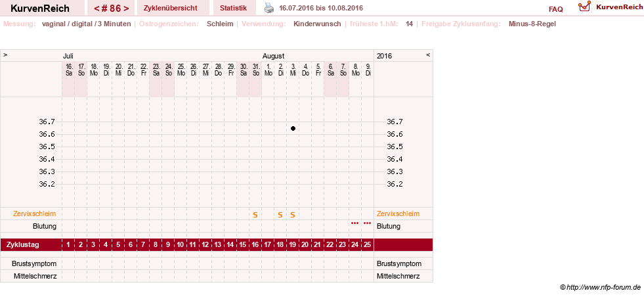Image resolution: width=644 pixels, height=295 pixels.
Task: Click the bleeding dots on cycle day 24
Action: pyautogui.click(x=355, y=223)
